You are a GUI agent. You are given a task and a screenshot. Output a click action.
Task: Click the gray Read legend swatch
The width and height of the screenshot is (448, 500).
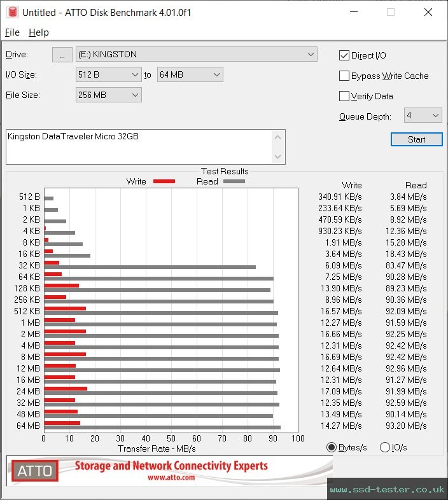coord(234,181)
